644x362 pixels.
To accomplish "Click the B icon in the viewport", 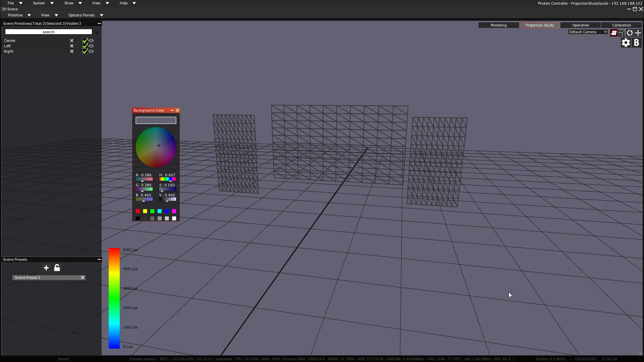I will (636, 43).
